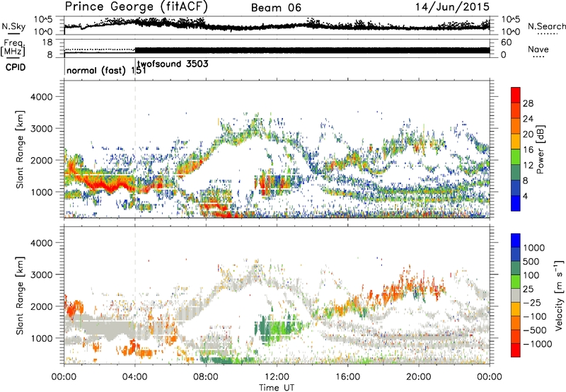The image size is (566, 392).
Task: Click the 'Power [dB]' color bar label
Action: coord(541,149)
